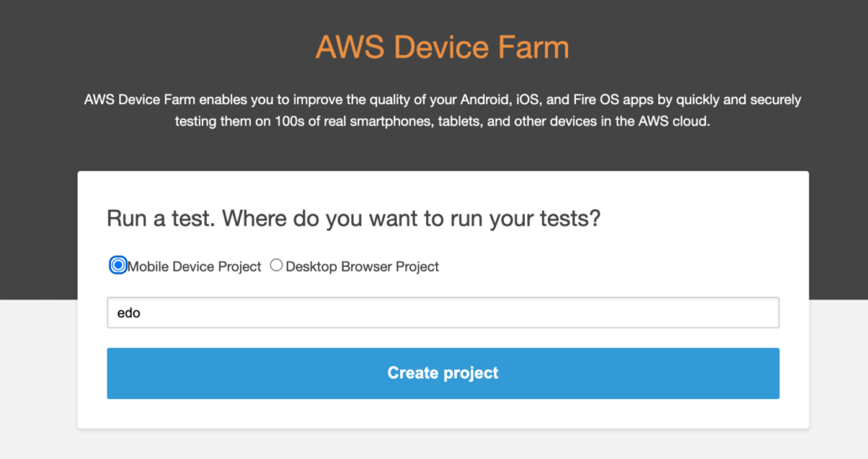The image size is (868, 459).
Task: Choose the Desktop Browser Project radio button
Action: pos(276,266)
